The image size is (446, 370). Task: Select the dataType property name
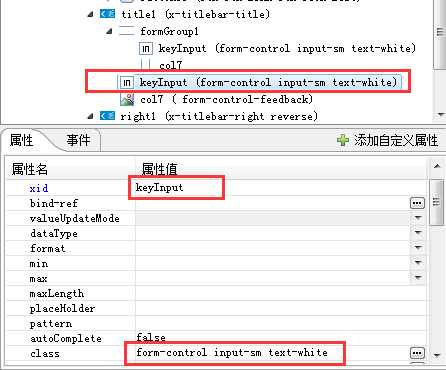54,233
